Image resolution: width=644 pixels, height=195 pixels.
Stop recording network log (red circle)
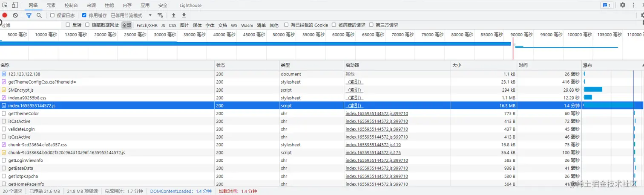point(5,15)
